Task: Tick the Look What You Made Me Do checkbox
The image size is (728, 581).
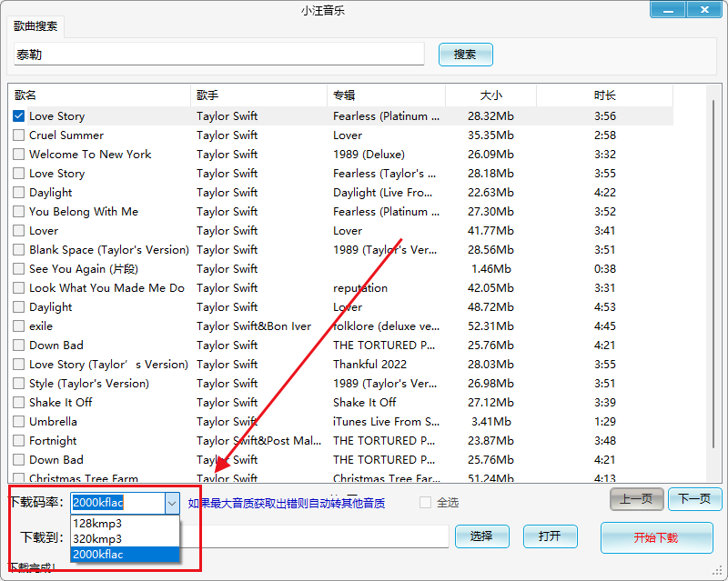Action: click(18, 287)
